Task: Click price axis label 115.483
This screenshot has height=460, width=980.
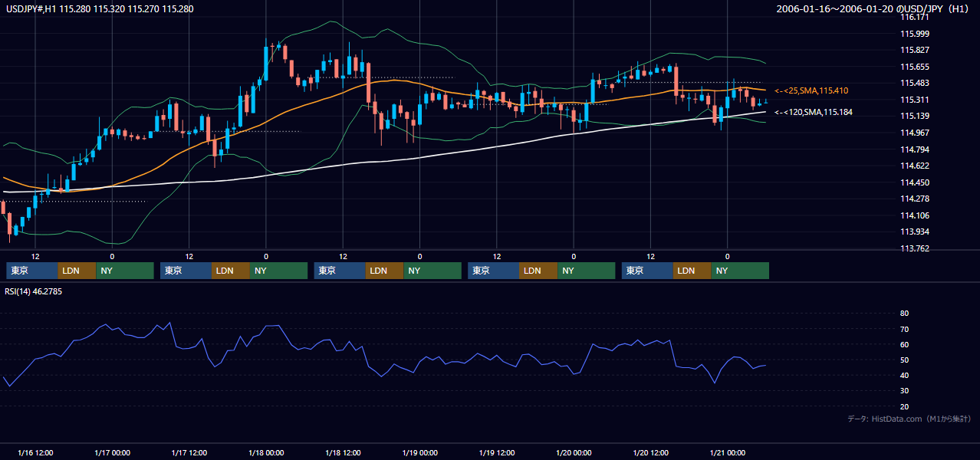Action: click(914, 83)
